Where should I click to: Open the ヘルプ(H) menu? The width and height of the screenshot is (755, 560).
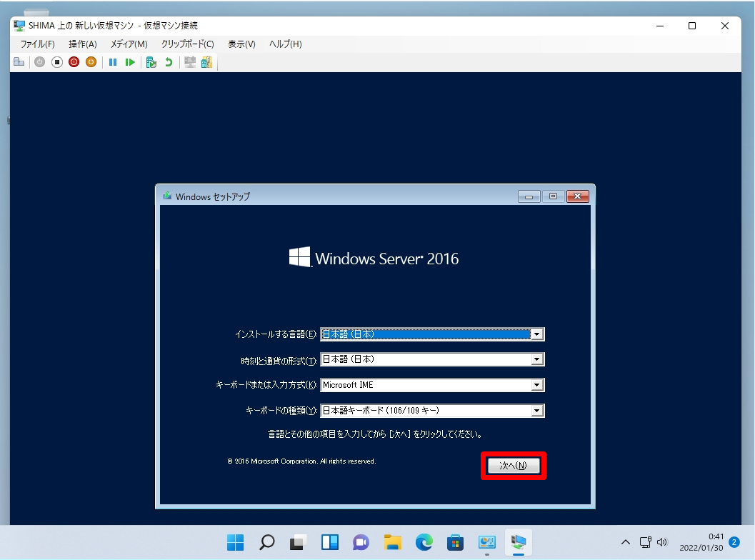pos(286,44)
